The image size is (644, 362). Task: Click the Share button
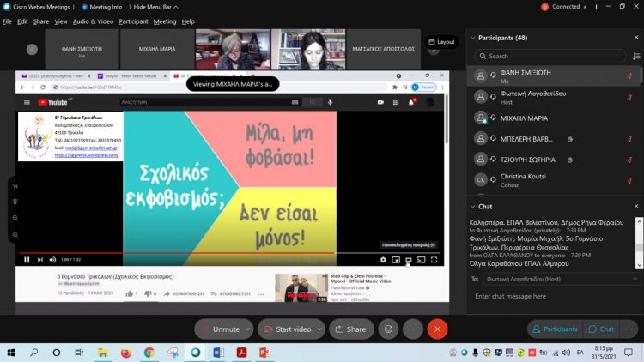coord(351,329)
